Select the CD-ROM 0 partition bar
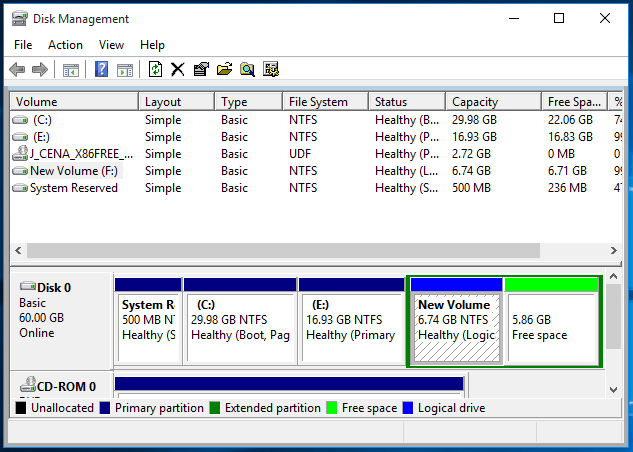Image resolution: width=633 pixels, height=452 pixels. [x=289, y=384]
